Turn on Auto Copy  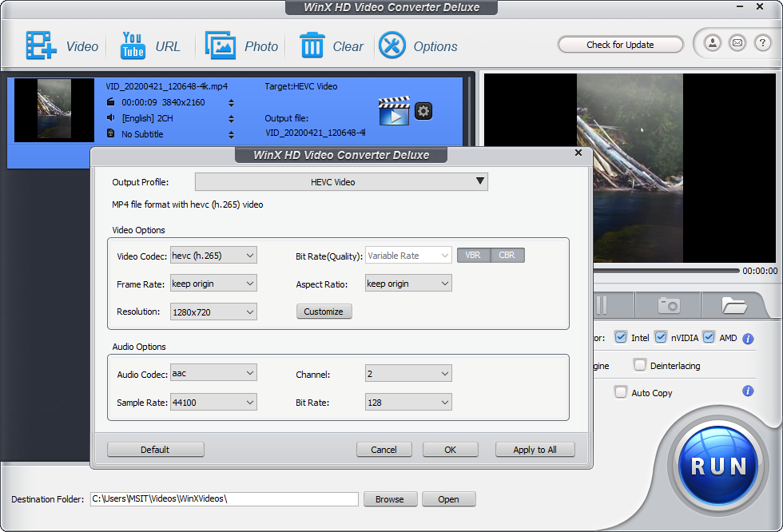(x=621, y=392)
